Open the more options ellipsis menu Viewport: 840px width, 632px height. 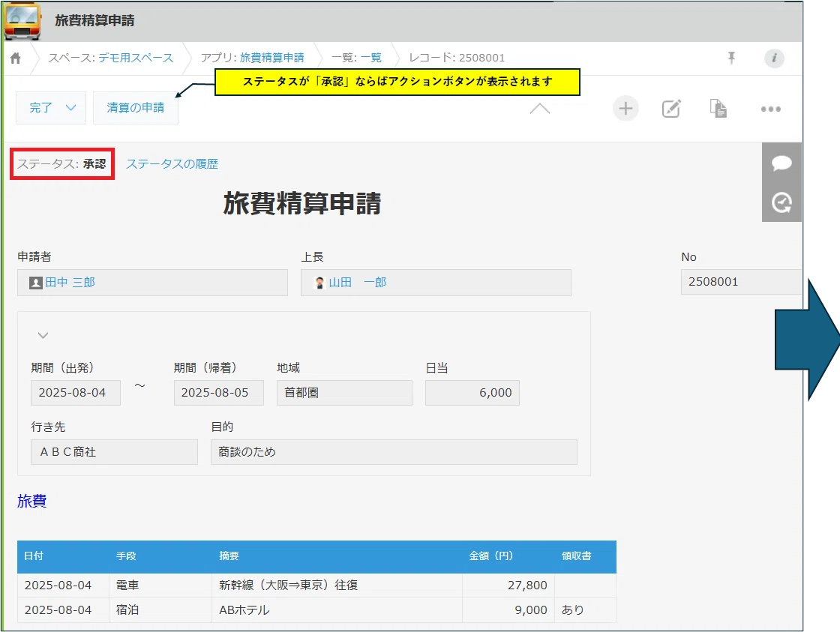(770, 109)
